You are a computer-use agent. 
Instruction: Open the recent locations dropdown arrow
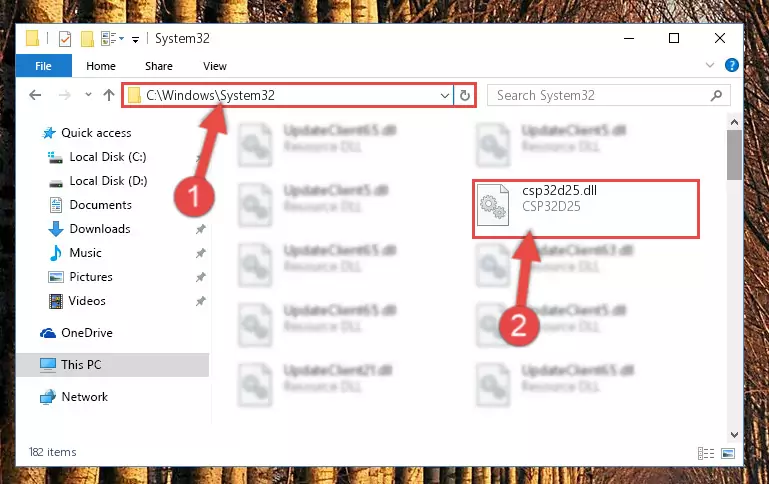pyautogui.click(x=88, y=95)
